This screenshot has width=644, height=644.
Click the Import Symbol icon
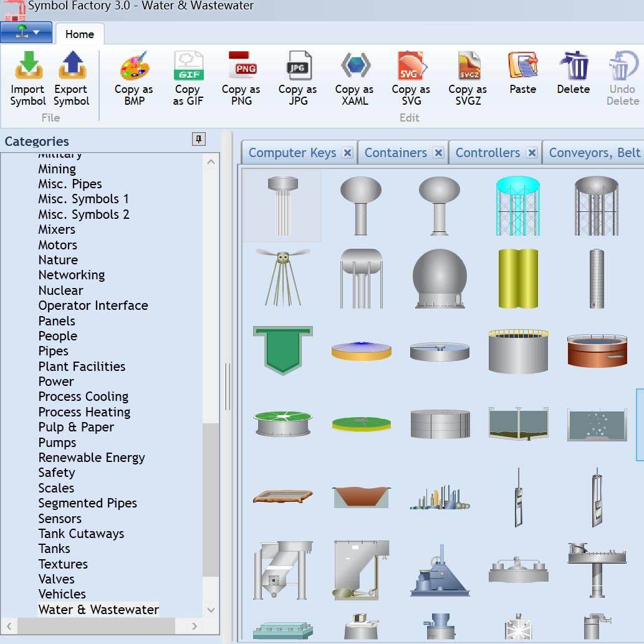point(28,65)
